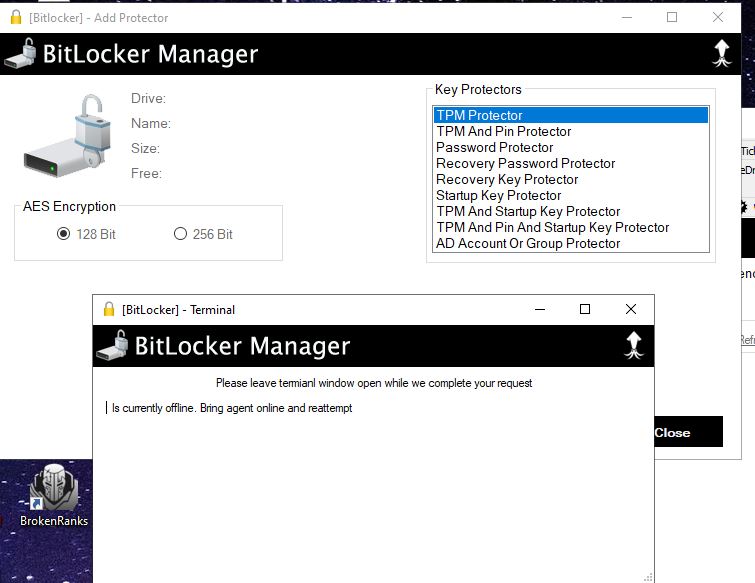The image size is (755, 583).
Task: Click the Close button in Add Protector window
Action: click(x=688, y=432)
